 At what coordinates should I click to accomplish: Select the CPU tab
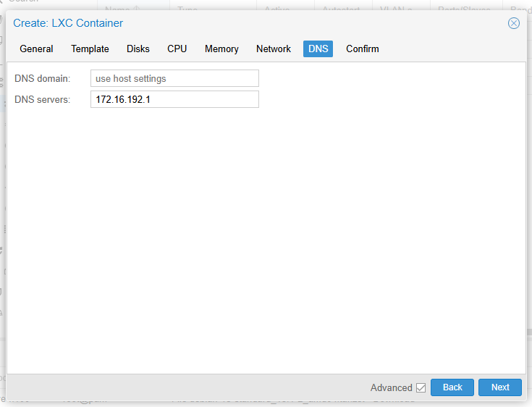coord(177,49)
